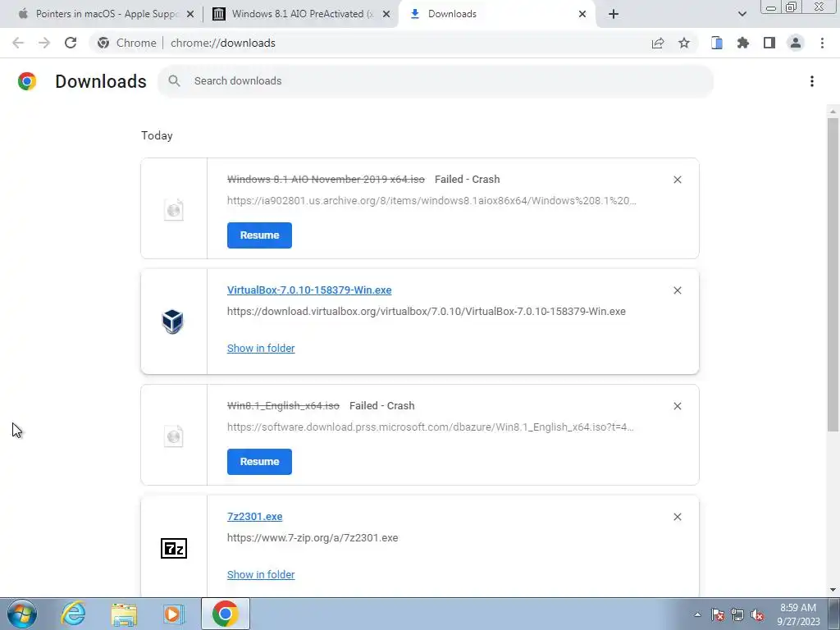Click the vertical scrollbar thumb
The width and height of the screenshot is (840, 630).
833,274
